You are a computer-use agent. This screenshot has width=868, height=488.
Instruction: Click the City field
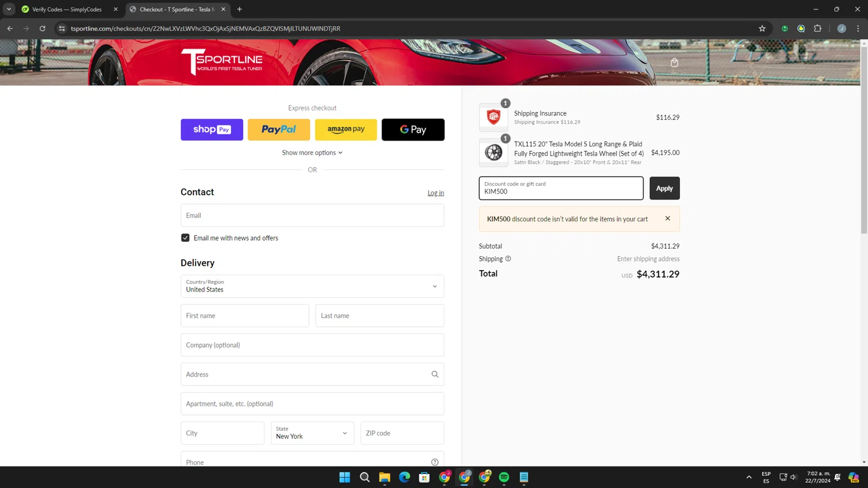point(222,433)
